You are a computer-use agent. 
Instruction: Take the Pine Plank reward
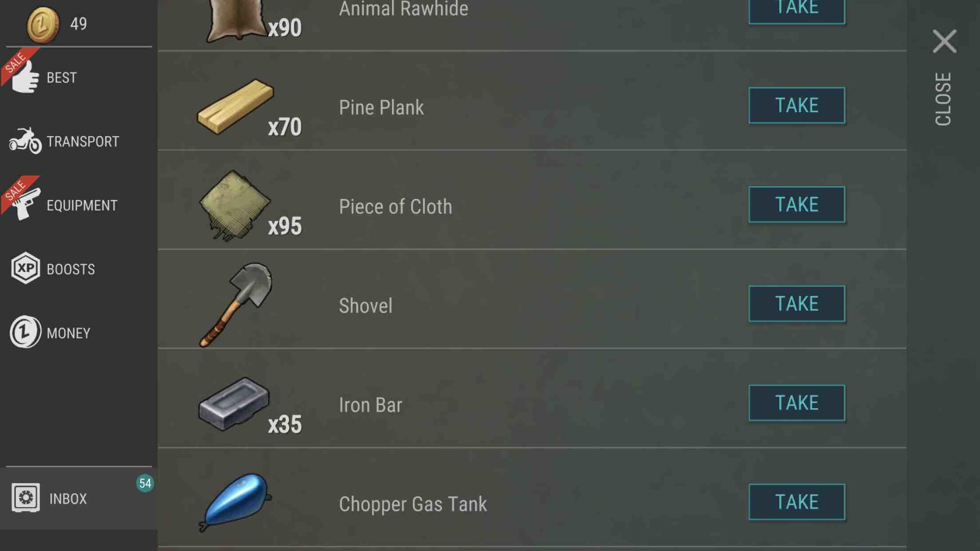pos(797,106)
